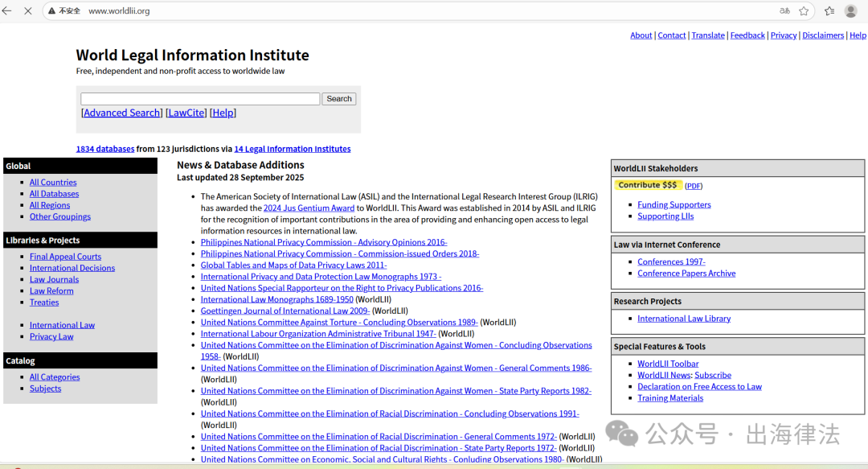
Task: Stop page loading with X icon
Action: 27,10
